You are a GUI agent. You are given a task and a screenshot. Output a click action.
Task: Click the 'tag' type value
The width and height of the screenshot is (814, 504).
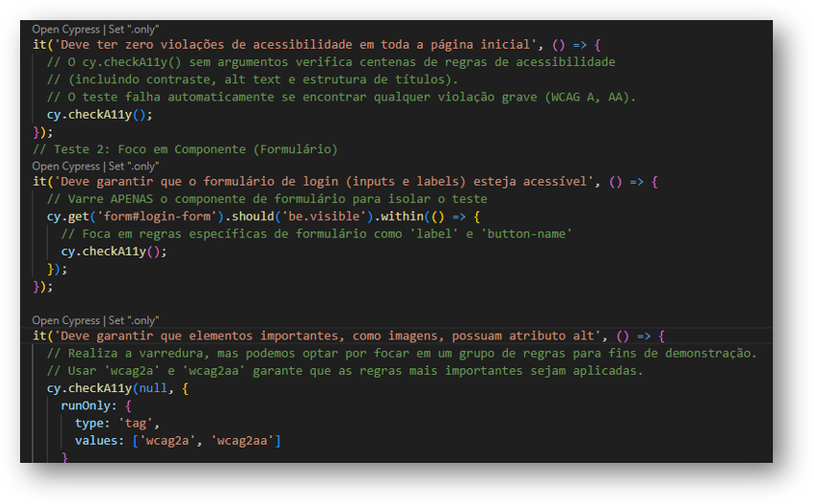[139, 423]
